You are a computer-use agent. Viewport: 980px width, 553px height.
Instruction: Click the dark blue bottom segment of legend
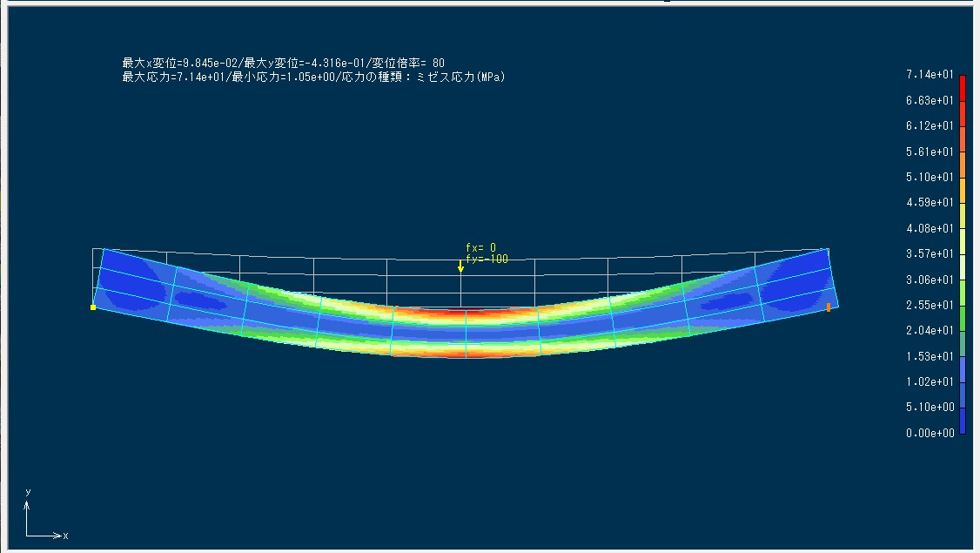click(x=963, y=421)
